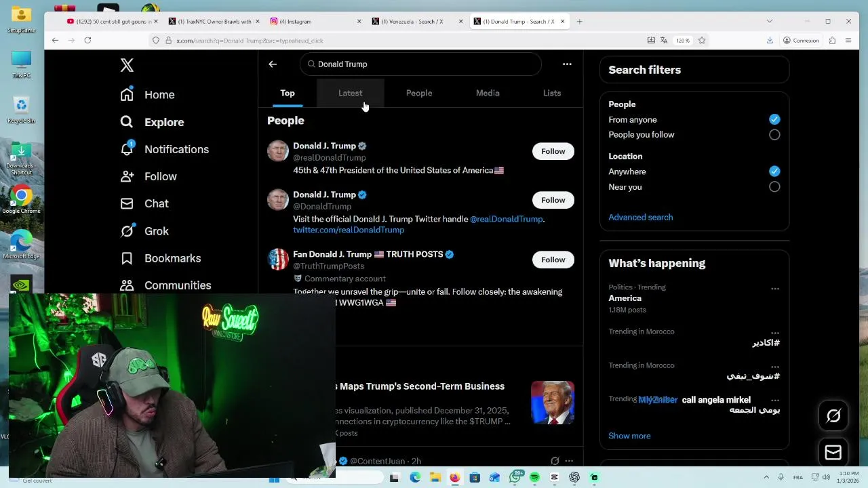868x488 pixels.
Task: Click Firefox browser back arrow
Action: click(x=55, y=41)
